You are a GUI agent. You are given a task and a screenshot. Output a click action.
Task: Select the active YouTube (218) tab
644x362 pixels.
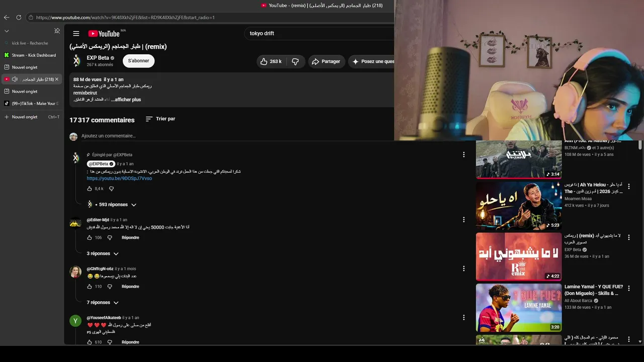pos(32,79)
